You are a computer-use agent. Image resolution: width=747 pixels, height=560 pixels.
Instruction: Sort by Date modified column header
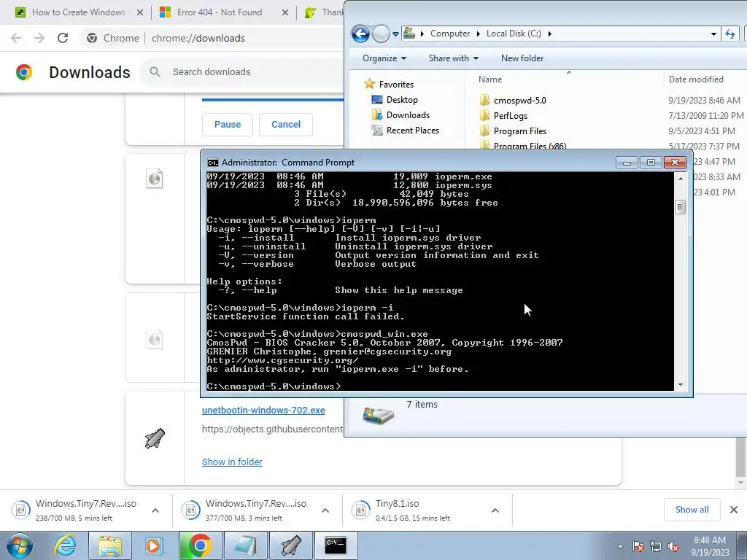point(696,79)
